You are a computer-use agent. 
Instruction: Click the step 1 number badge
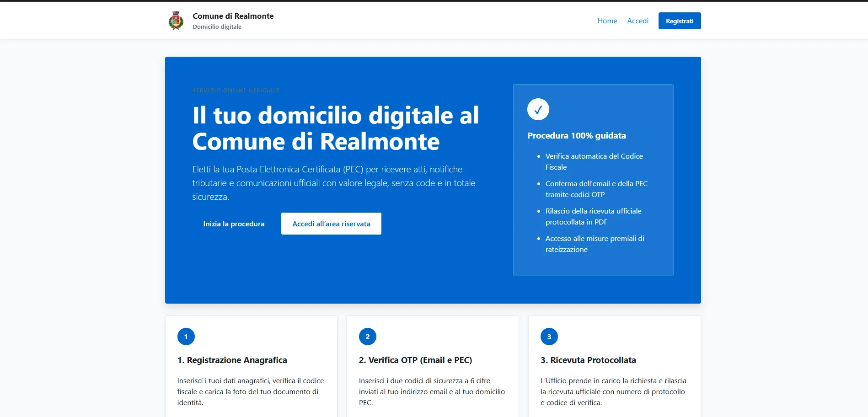pos(186,337)
